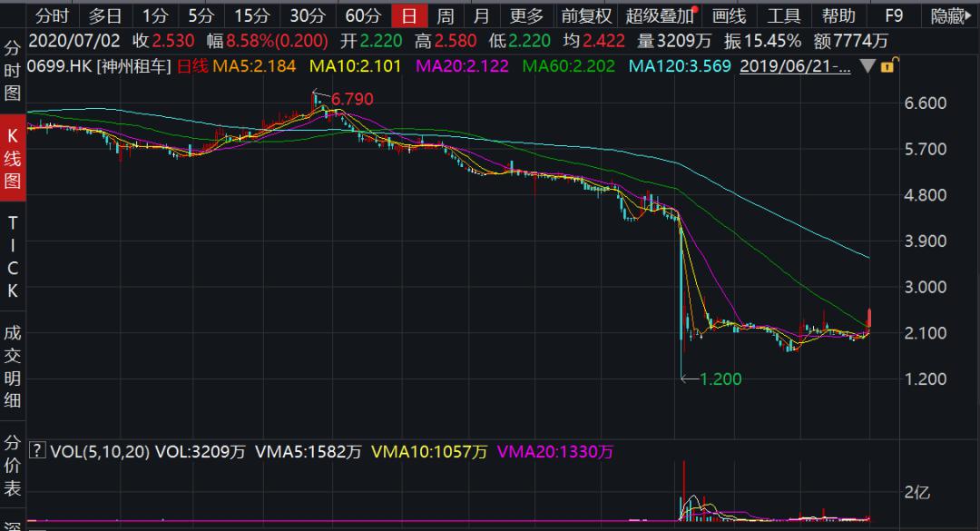This screenshot has height=531, width=980.
Task: Open the 前复权 adjustment selector
Action: coord(587,15)
